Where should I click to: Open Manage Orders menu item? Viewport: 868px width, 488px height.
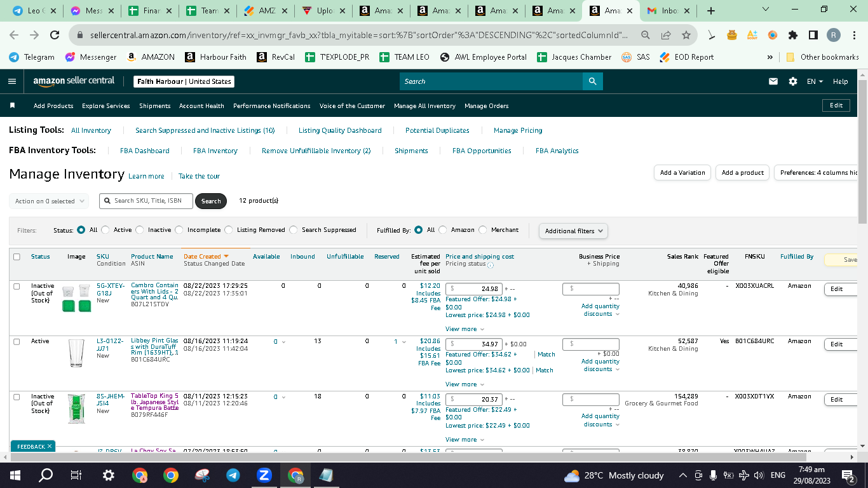(486, 105)
